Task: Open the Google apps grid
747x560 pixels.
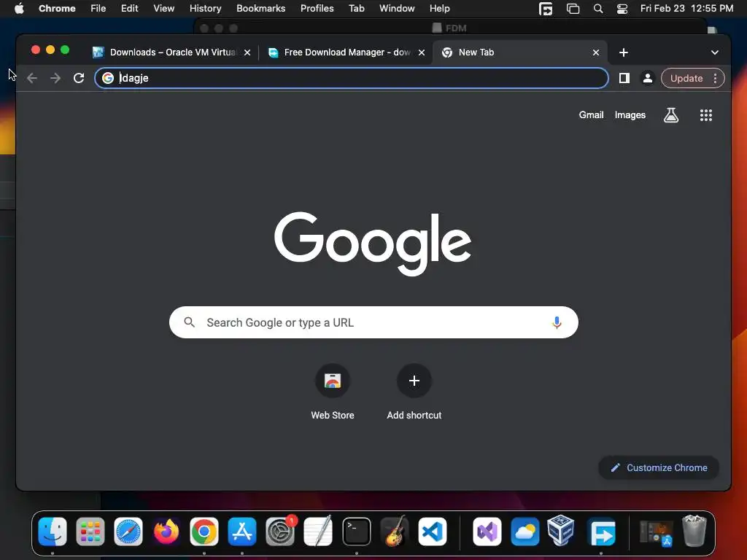Action: 706,115
